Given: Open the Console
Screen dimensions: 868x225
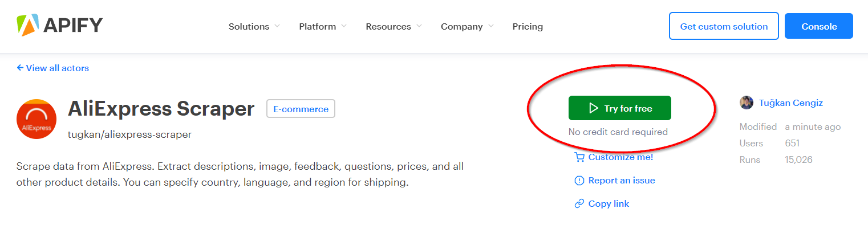Looking at the screenshot, I should (819, 26).
